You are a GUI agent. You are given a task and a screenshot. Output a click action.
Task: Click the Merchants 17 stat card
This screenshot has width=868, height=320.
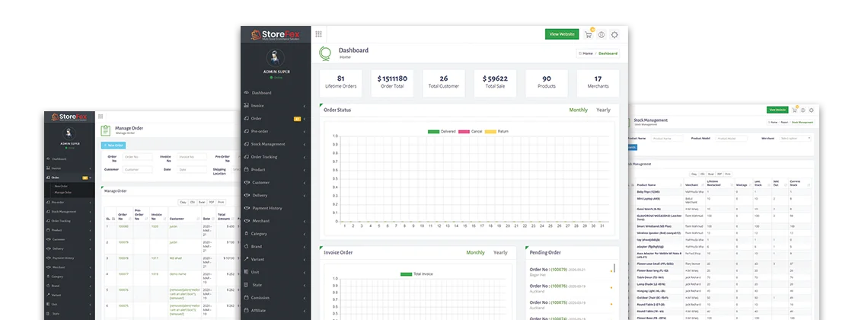pyautogui.click(x=598, y=83)
